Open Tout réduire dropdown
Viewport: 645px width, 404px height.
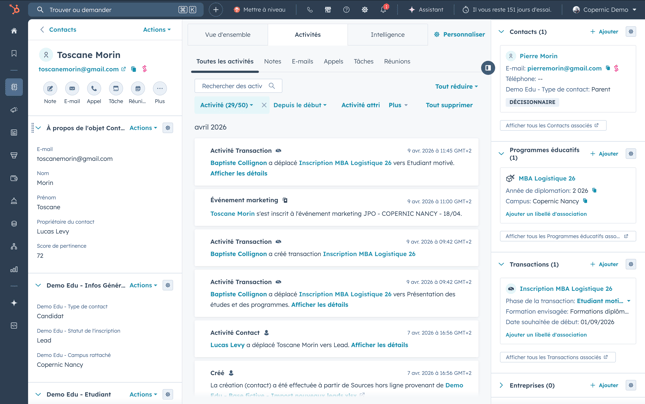pyautogui.click(x=457, y=86)
